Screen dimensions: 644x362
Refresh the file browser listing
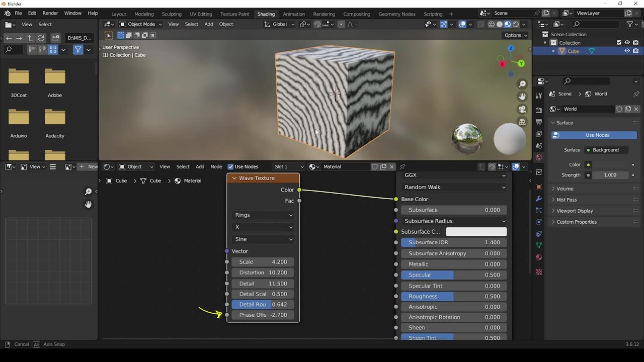point(41,38)
